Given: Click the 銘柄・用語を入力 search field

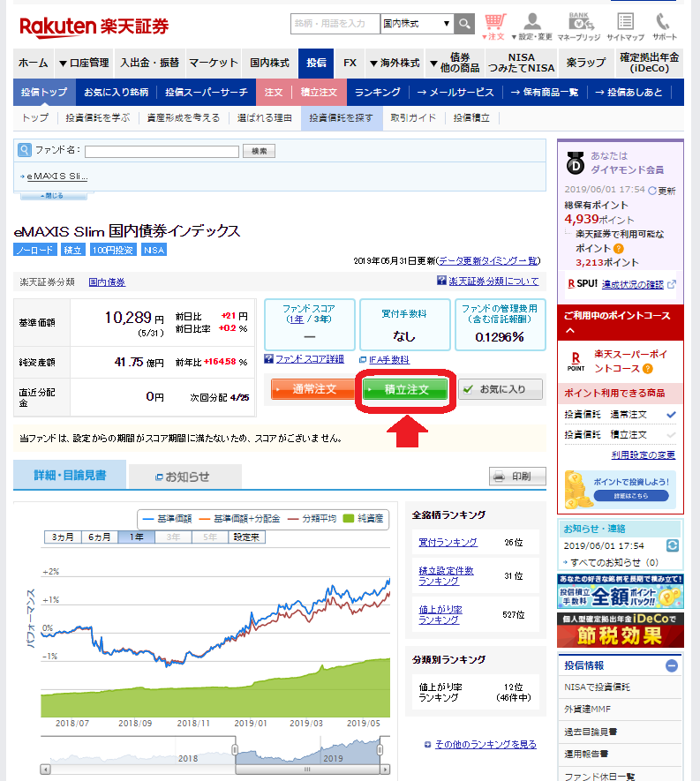Looking at the screenshot, I should (335, 24).
